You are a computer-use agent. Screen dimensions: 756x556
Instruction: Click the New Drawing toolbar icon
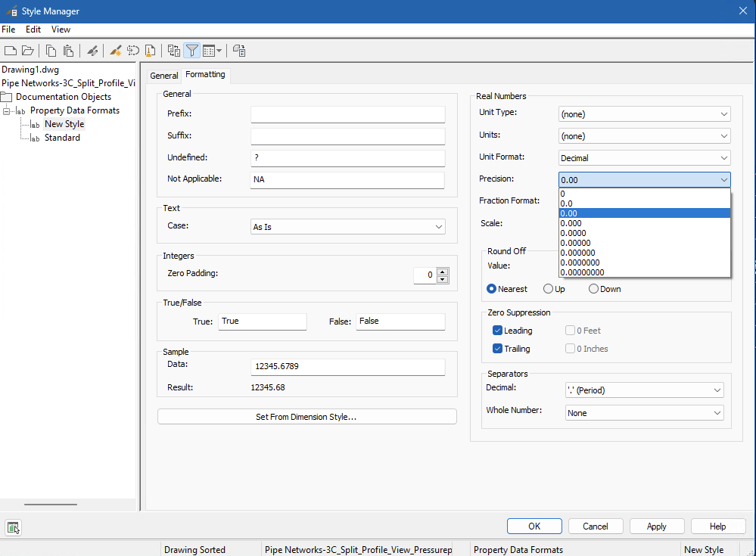[10, 51]
